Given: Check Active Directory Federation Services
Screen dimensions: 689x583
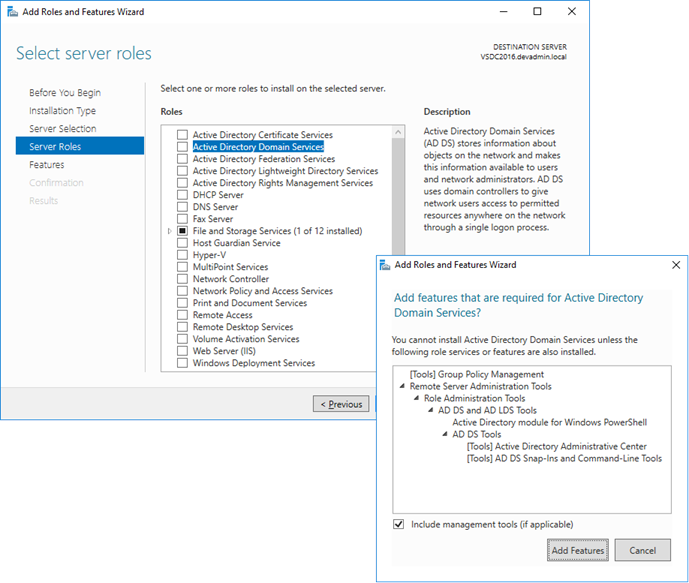Looking at the screenshot, I should (x=182, y=159).
